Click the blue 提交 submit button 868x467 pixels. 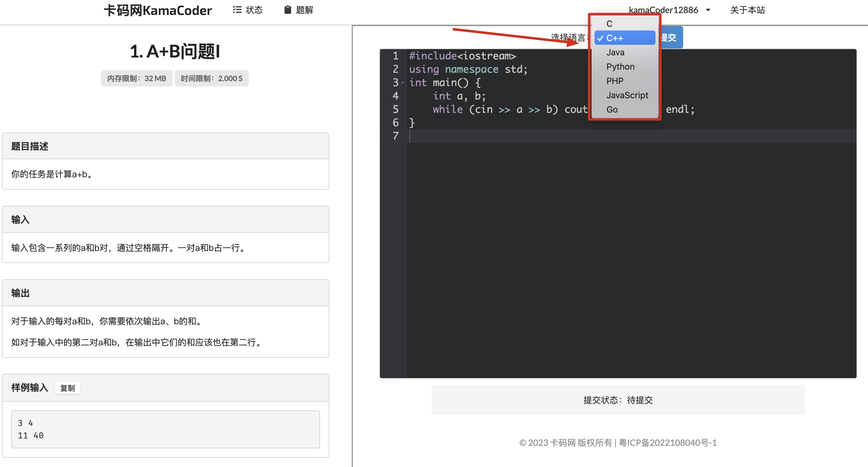tap(672, 37)
